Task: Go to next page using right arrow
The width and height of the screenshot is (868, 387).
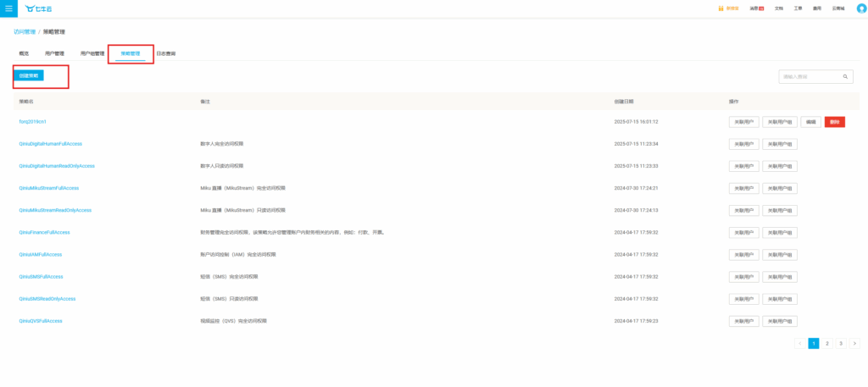Action: pos(854,343)
